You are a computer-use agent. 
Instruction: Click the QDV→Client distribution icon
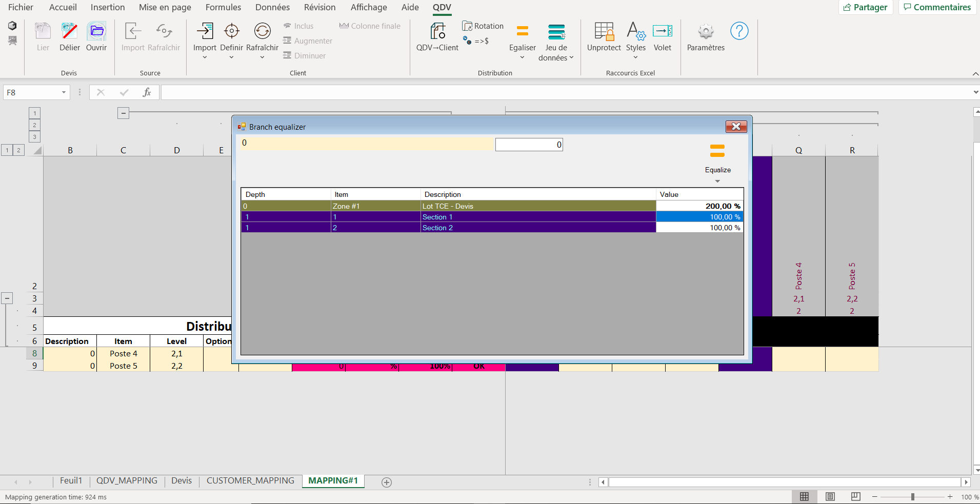[x=437, y=32]
